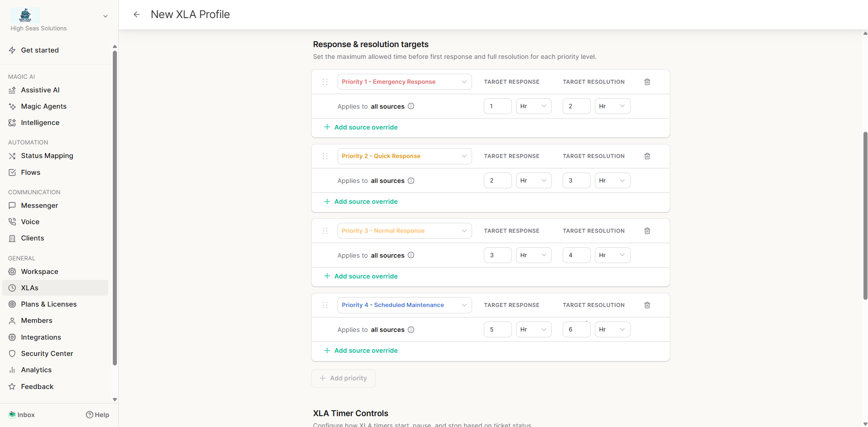Change Priority 4 target resolution unit dropdown
The height and width of the screenshot is (427, 868).
coord(612,330)
